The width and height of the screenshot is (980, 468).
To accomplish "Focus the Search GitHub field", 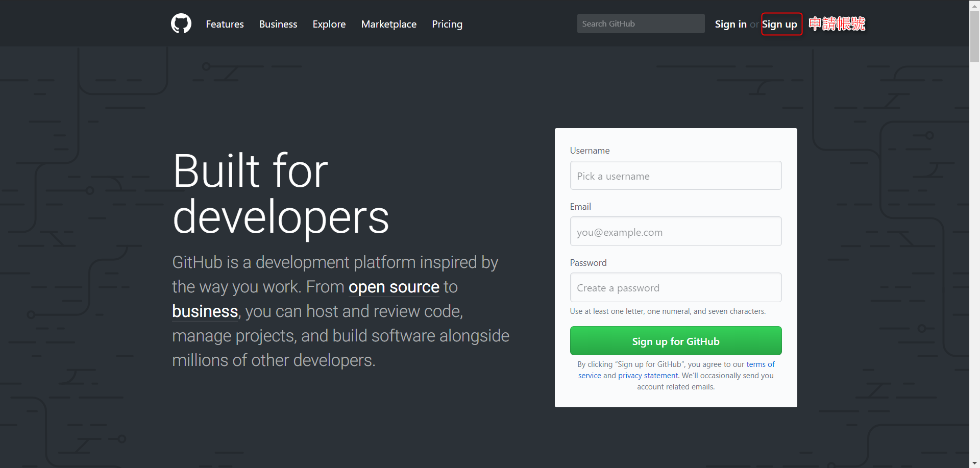I will (641, 23).
